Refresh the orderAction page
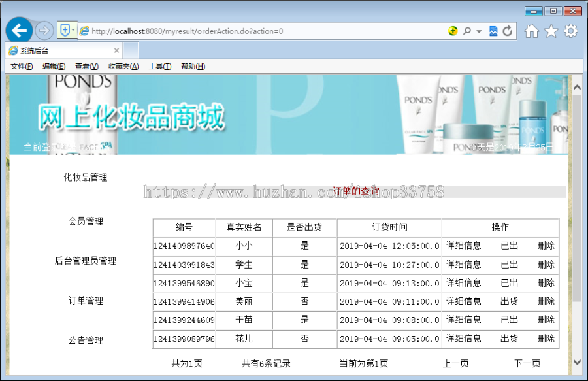 pyautogui.click(x=509, y=30)
